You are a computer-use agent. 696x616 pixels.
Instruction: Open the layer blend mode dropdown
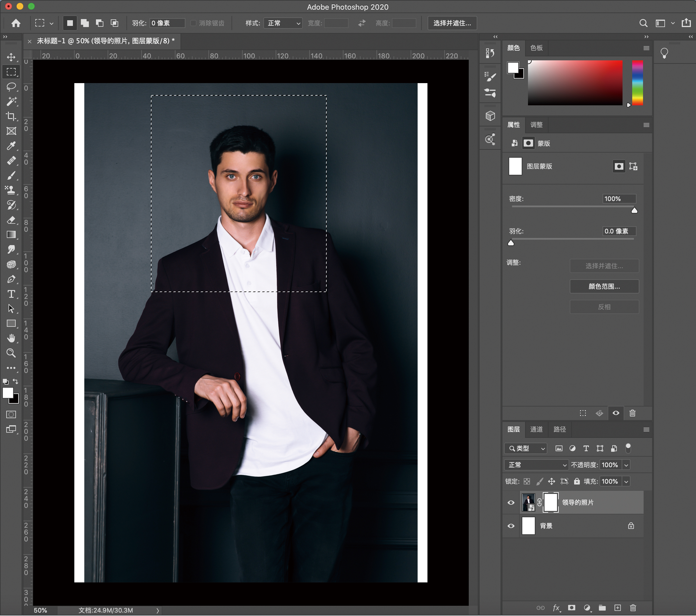pyautogui.click(x=536, y=465)
